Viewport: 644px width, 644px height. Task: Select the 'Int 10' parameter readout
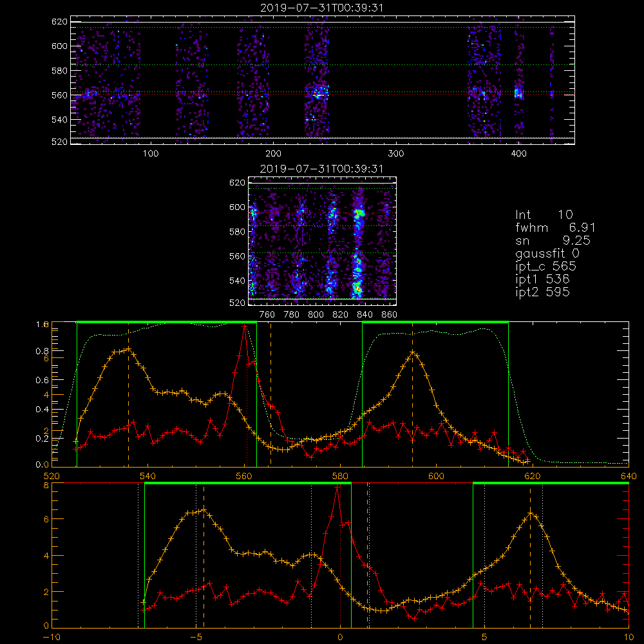[x=544, y=214]
